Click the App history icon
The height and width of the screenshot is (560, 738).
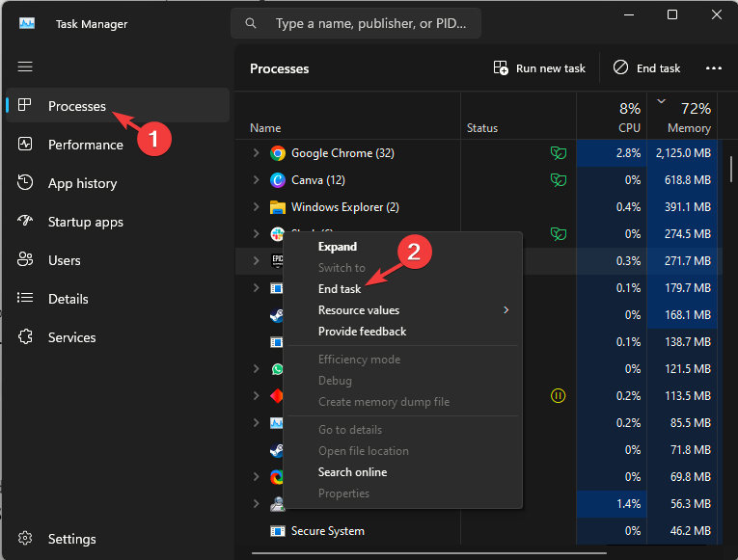[x=26, y=183]
